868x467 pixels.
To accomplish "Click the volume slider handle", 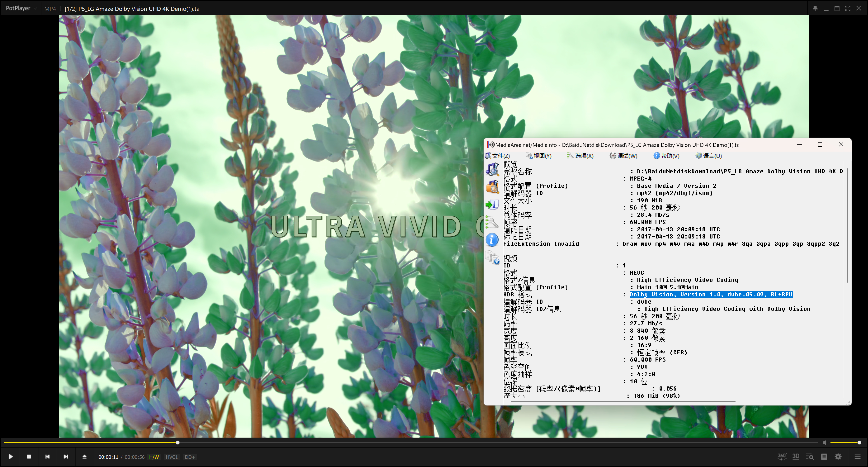I will [859, 442].
